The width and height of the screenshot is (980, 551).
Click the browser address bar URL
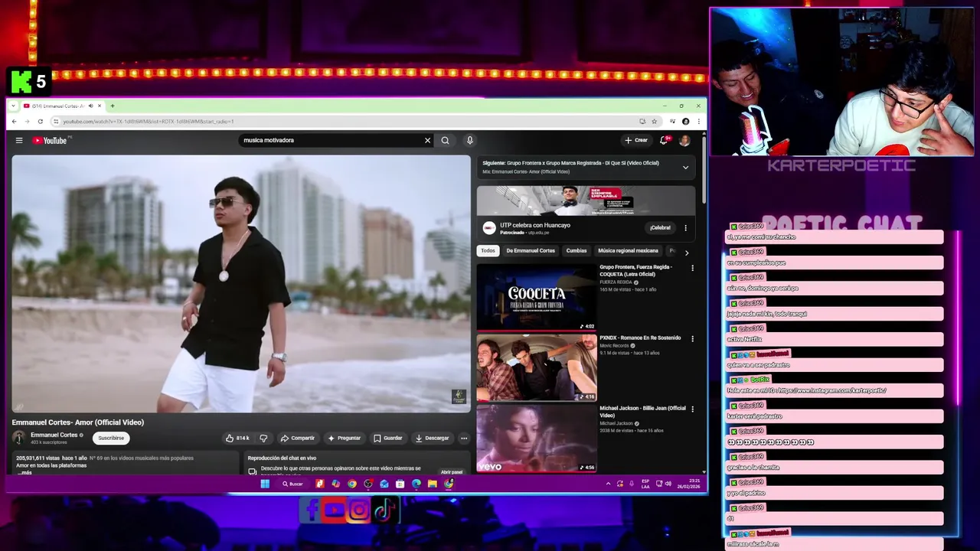(x=148, y=121)
